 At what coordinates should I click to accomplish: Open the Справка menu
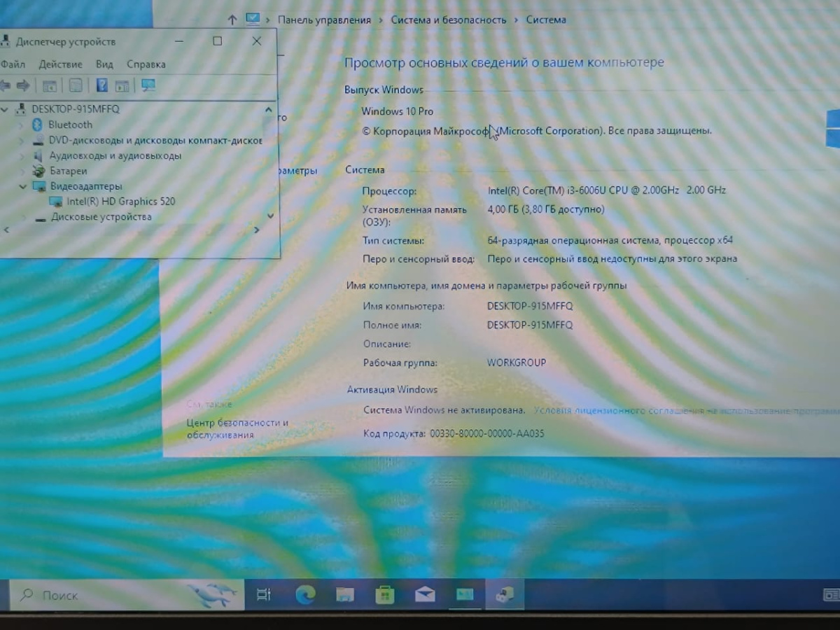point(146,64)
